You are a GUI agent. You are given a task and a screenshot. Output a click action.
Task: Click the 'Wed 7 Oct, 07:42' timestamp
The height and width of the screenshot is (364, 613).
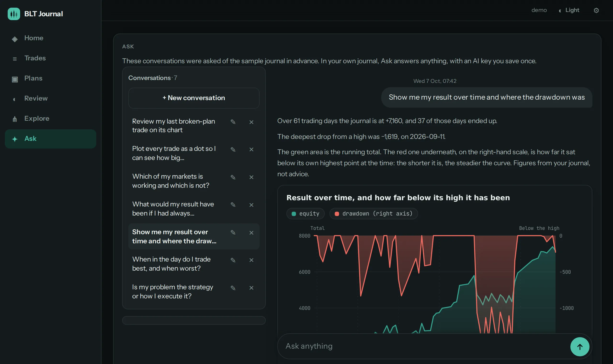coord(435,81)
